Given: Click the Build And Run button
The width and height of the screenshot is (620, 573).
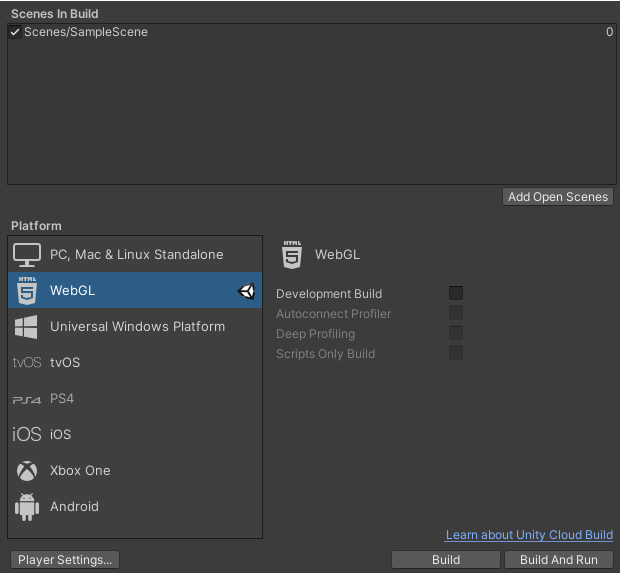Looking at the screenshot, I should coord(559,560).
